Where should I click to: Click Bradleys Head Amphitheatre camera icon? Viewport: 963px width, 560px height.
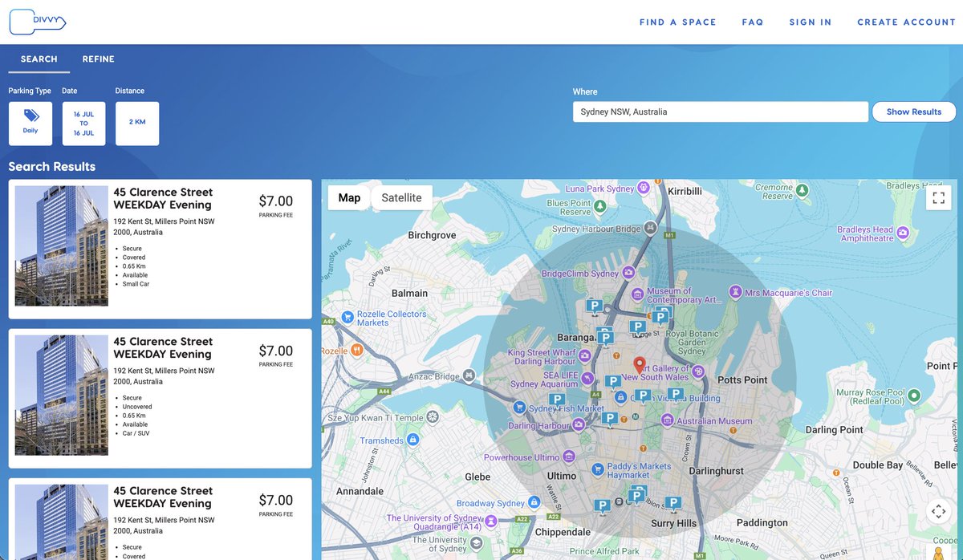[903, 233]
